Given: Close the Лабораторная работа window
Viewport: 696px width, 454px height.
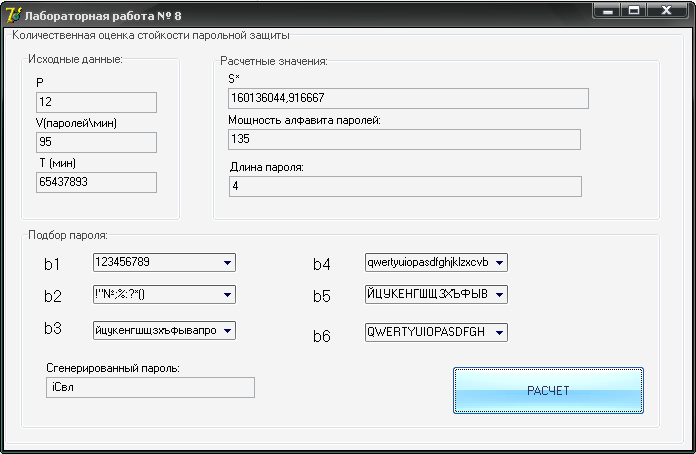Looking at the screenshot, I should tap(666, 11).
